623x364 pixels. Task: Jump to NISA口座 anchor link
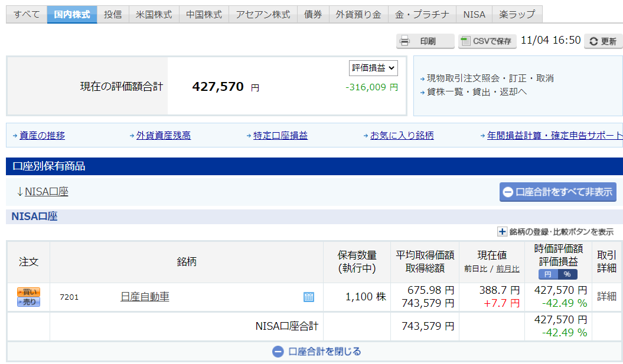tap(47, 192)
